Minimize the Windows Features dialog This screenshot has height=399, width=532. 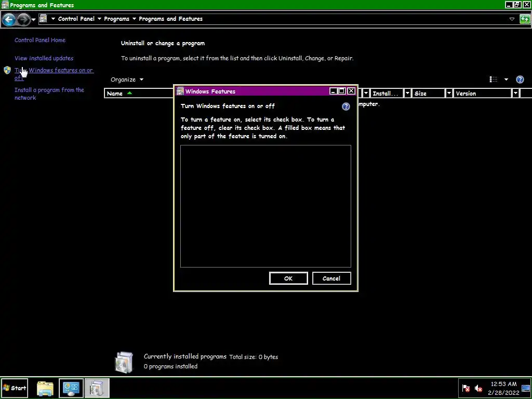pyautogui.click(x=333, y=91)
